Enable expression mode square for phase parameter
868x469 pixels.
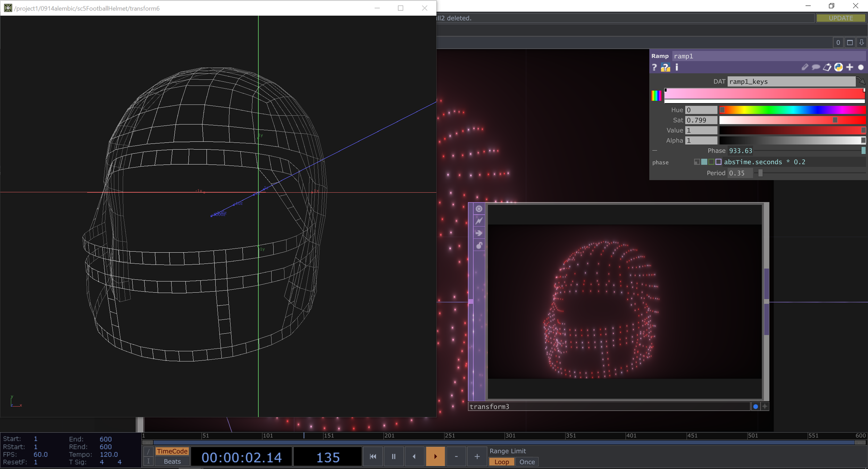(704, 162)
